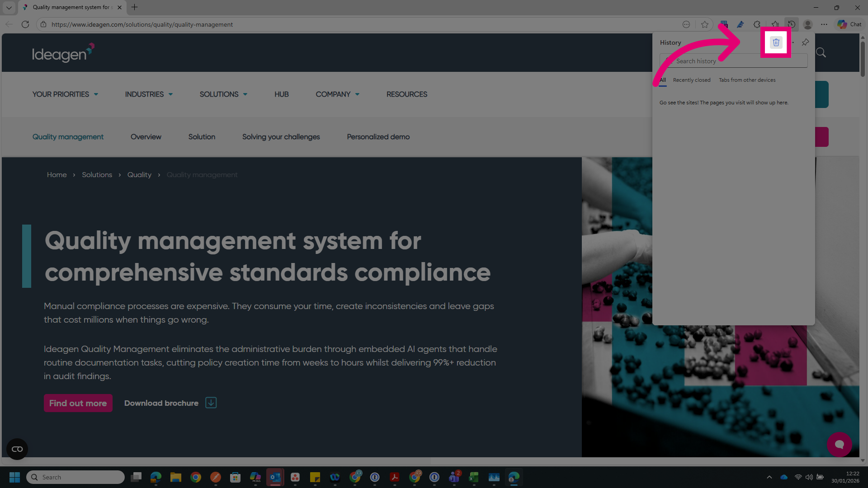Open Task View on the taskbar
The width and height of the screenshot is (868, 488).
136,477
